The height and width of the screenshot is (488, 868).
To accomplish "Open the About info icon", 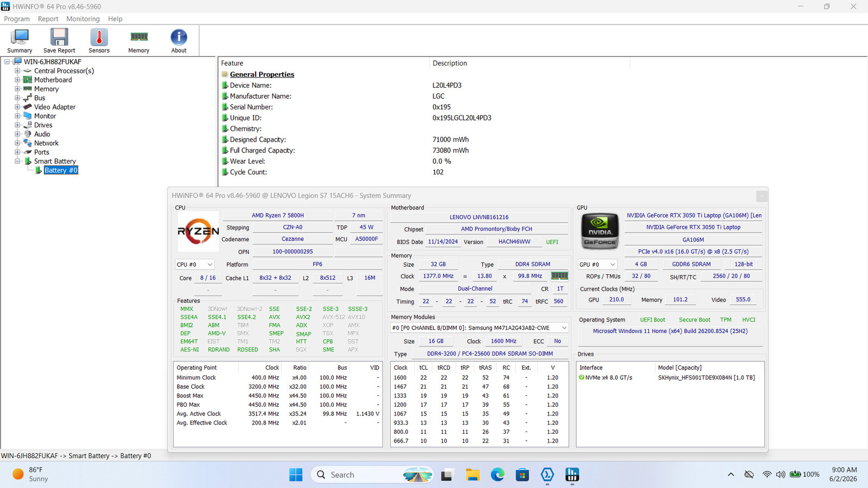I will tap(178, 41).
